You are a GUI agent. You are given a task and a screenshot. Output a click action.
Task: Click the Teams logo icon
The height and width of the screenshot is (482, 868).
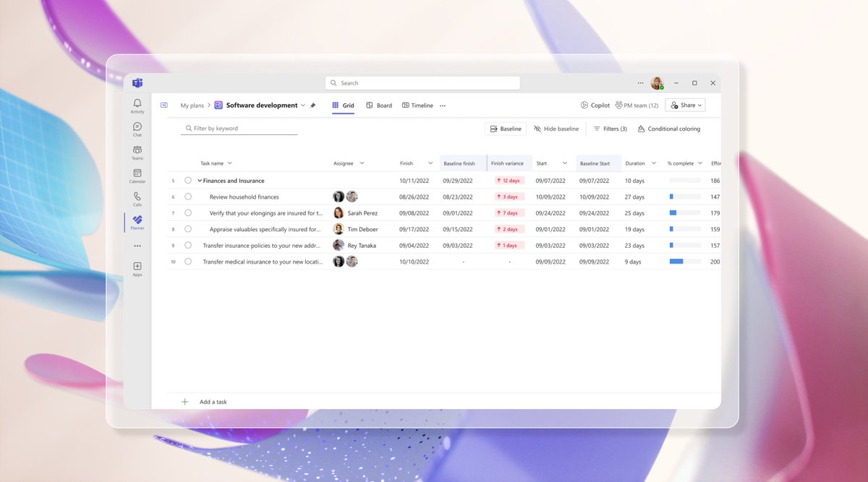(137, 83)
